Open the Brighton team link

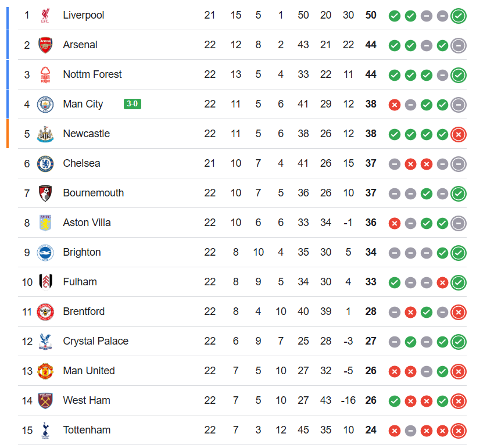(x=82, y=252)
